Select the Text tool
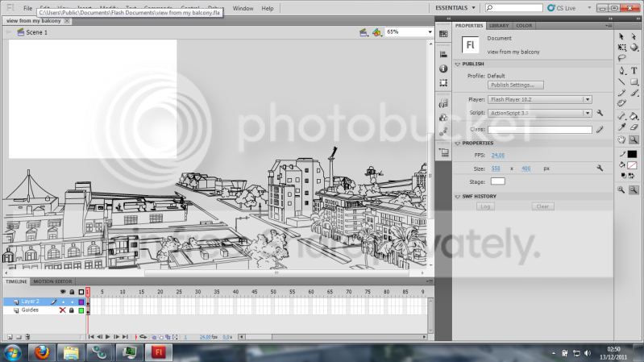The image size is (644, 362). pyautogui.click(x=634, y=71)
